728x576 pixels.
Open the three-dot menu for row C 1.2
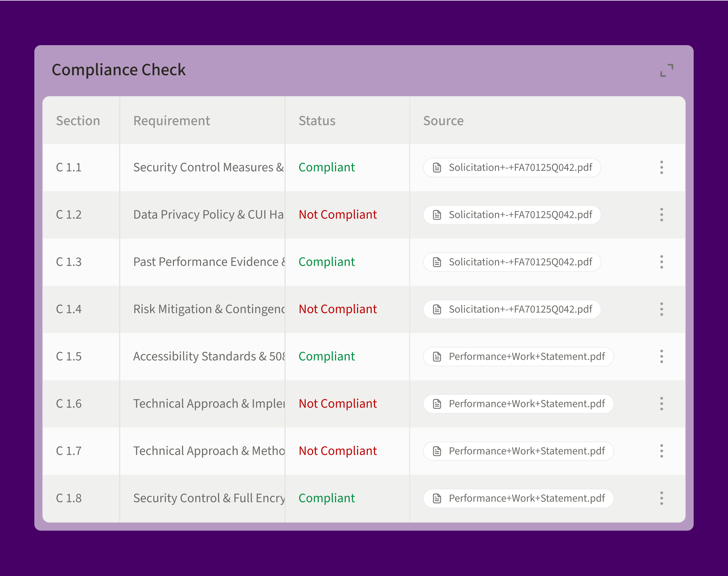(x=661, y=215)
